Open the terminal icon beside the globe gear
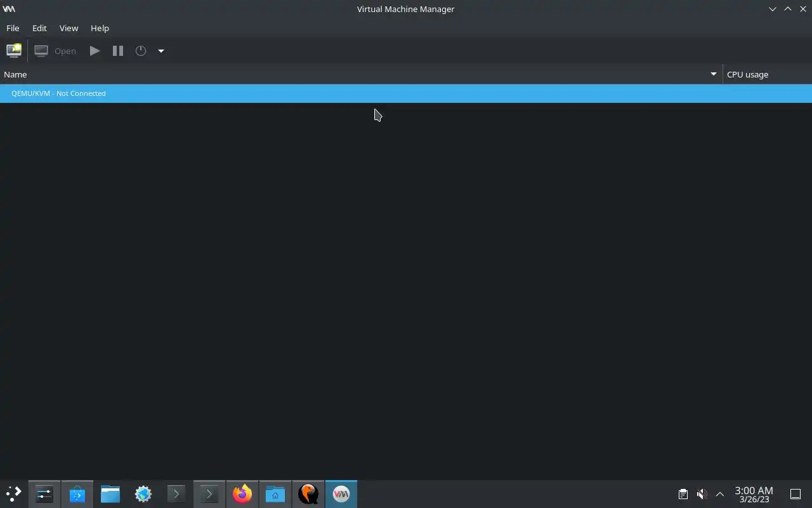Viewport: 812px width, 508px height. [176, 494]
